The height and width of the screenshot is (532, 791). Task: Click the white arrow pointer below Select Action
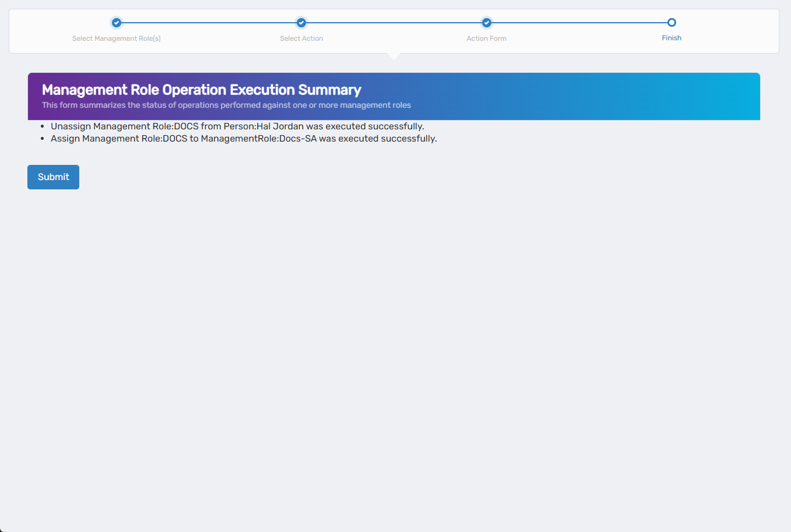(x=394, y=55)
